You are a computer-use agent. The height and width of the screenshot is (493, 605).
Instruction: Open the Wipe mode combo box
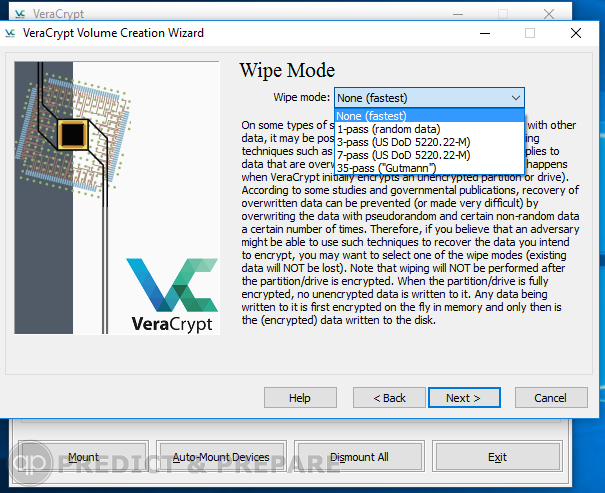point(429,98)
